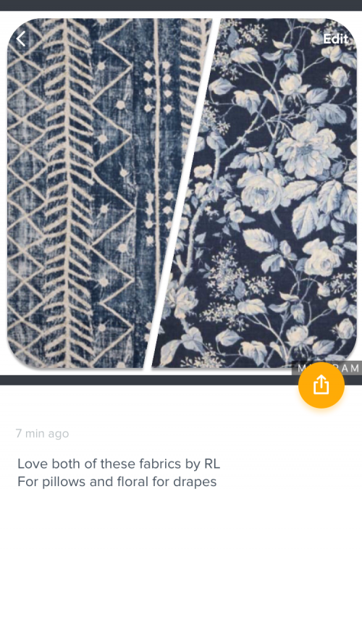Tap the partially hidden watermark label under the photo
Viewport: 362px width, 644px height.
click(327, 368)
